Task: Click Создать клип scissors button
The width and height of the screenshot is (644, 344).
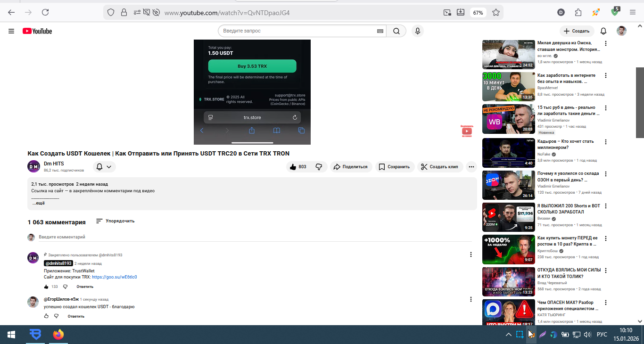Action: [x=440, y=167]
